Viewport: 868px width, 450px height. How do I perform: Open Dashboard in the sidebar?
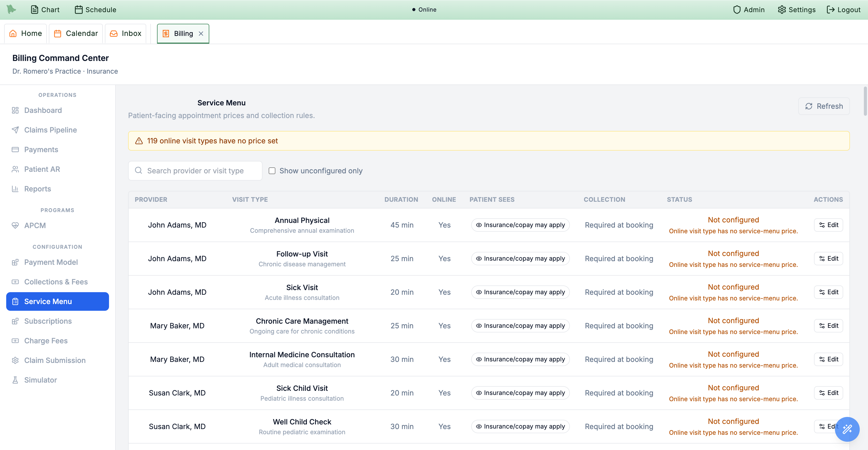[x=58, y=110]
